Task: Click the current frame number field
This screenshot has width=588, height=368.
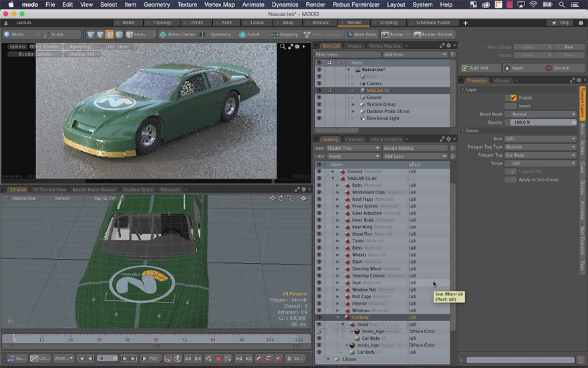Action: (x=108, y=359)
